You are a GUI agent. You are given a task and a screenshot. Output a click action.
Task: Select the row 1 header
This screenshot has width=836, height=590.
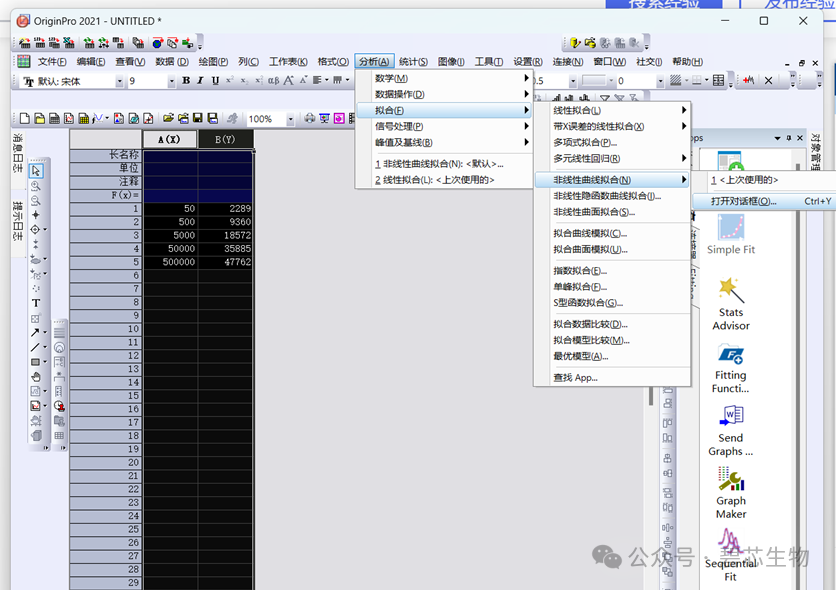(106, 209)
